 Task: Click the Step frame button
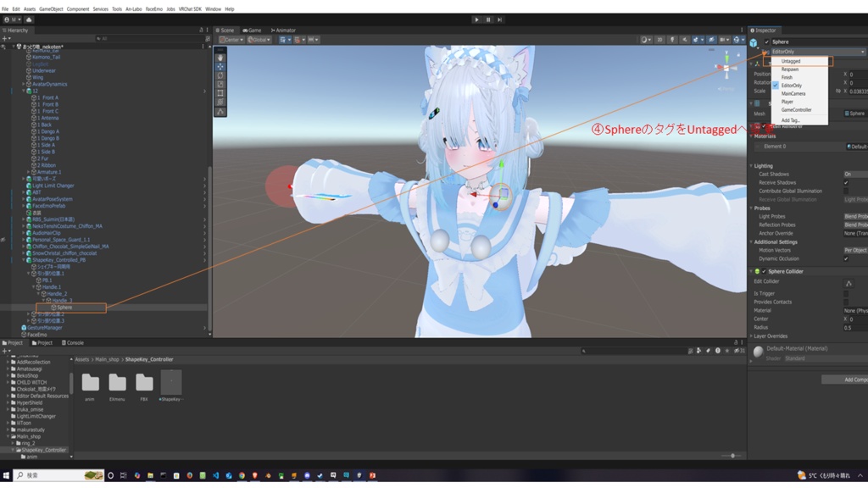click(x=499, y=19)
